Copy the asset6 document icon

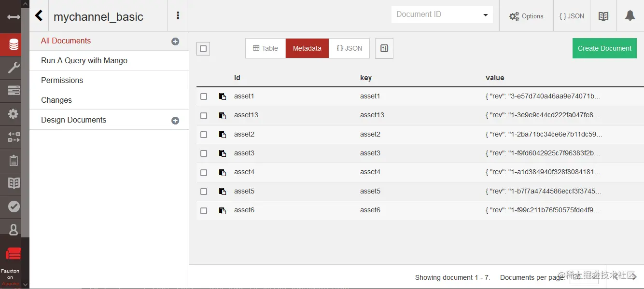tap(223, 210)
